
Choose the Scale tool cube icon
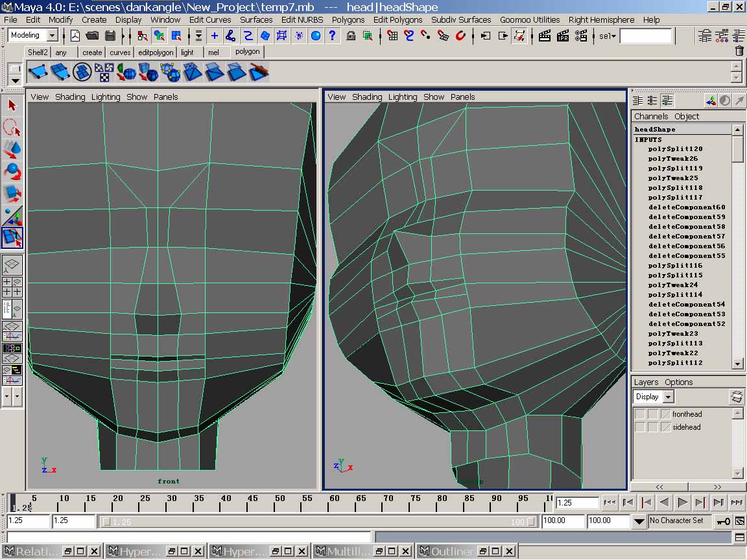(12, 193)
